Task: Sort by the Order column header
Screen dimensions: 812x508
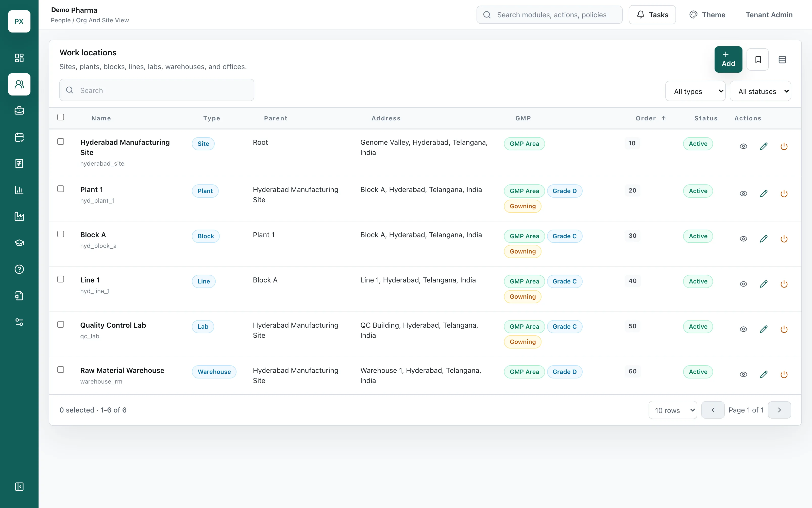Action: pos(651,118)
